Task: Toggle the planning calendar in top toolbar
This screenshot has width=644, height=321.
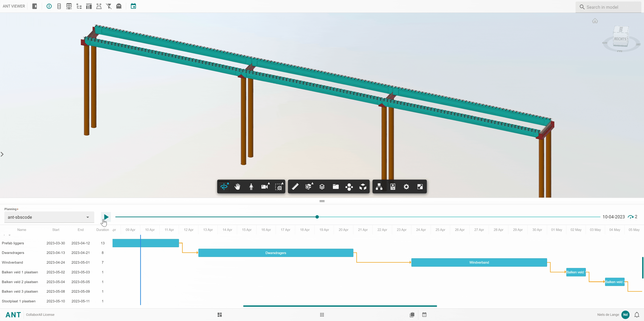Action: (x=133, y=6)
